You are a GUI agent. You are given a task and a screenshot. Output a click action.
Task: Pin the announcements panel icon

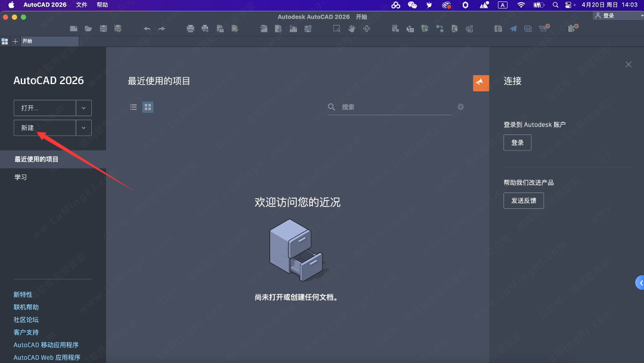(481, 83)
